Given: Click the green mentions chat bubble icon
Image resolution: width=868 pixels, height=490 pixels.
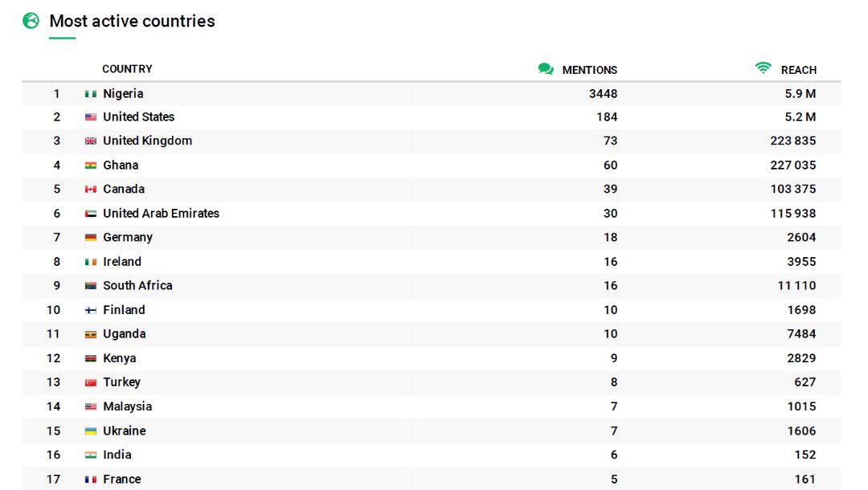Looking at the screenshot, I should [x=546, y=69].
